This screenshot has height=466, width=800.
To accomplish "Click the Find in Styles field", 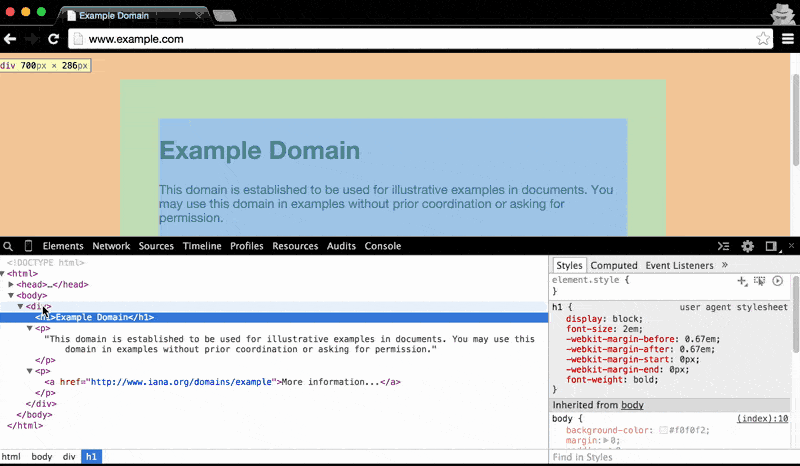I will click(671, 457).
